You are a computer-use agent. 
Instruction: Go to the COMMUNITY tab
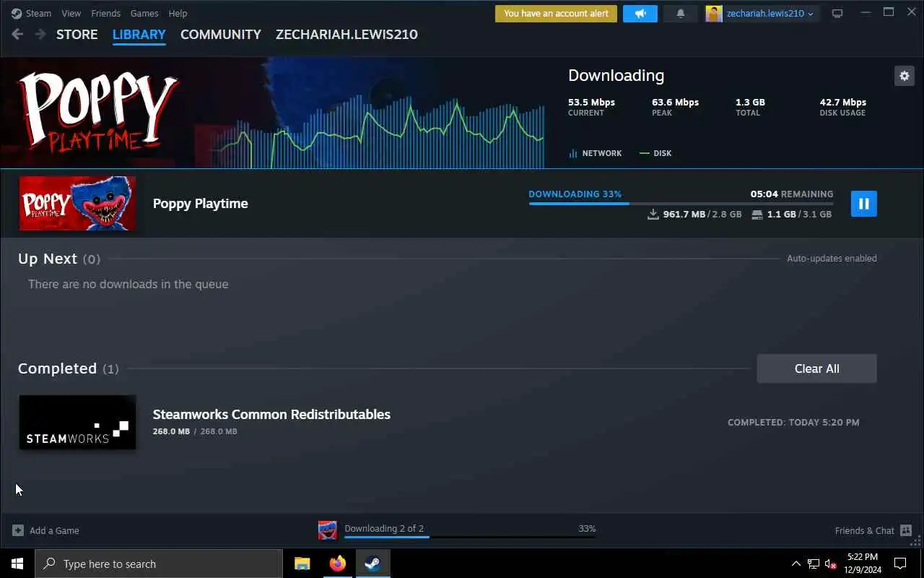coord(221,35)
